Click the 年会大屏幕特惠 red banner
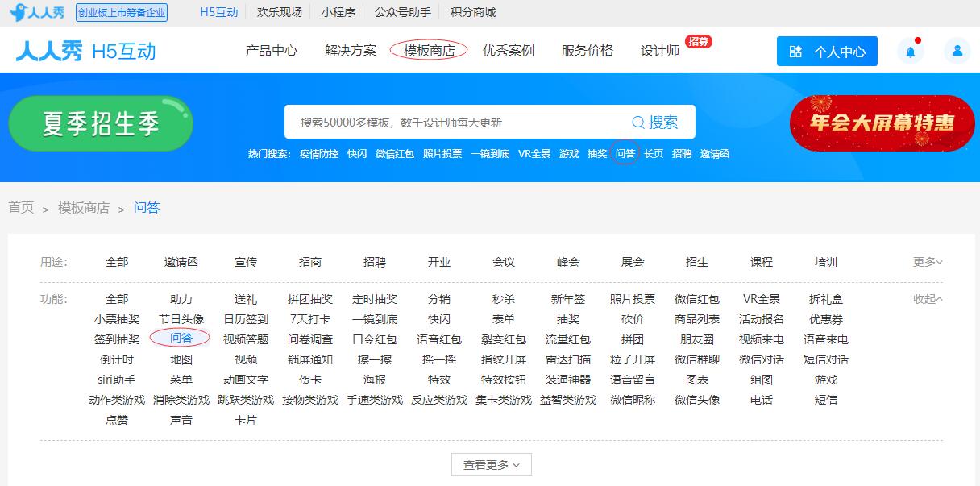 click(x=882, y=123)
